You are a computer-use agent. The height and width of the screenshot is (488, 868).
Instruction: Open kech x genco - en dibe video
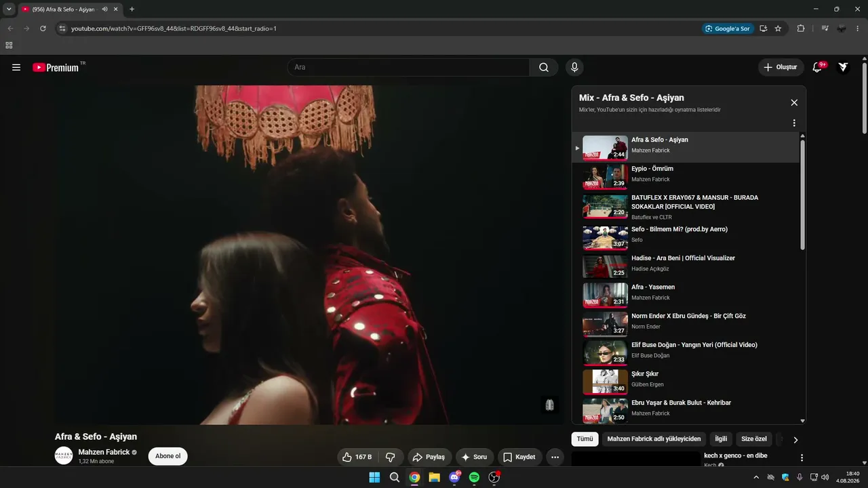[735, 455]
